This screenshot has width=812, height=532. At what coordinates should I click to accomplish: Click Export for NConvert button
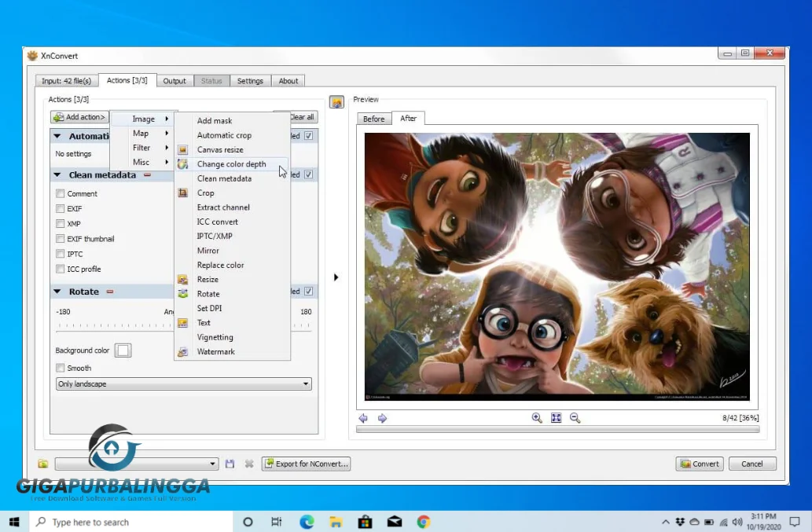[306, 464]
